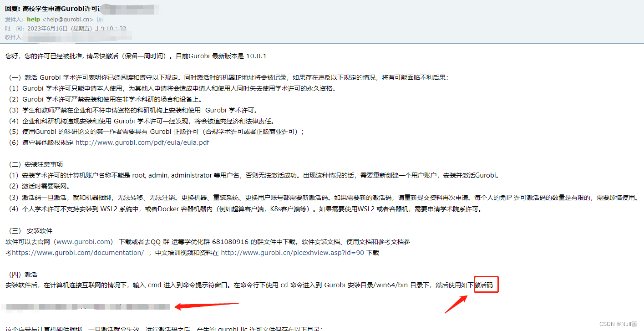The image size is (644, 331).
Task: Click sender name "help" in the header
Action: (x=34, y=20)
